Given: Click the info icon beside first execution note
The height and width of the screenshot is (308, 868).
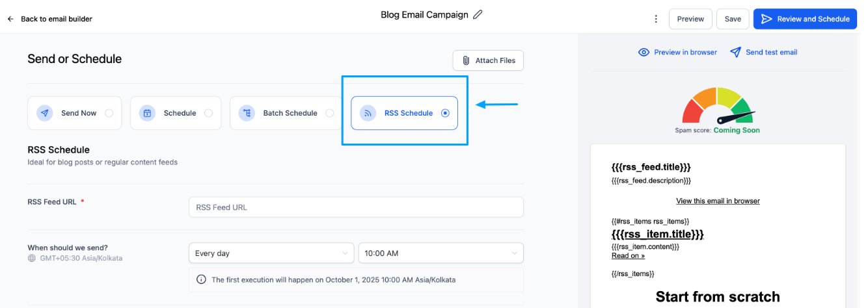Looking at the screenshot, I should tap(201, 279).
